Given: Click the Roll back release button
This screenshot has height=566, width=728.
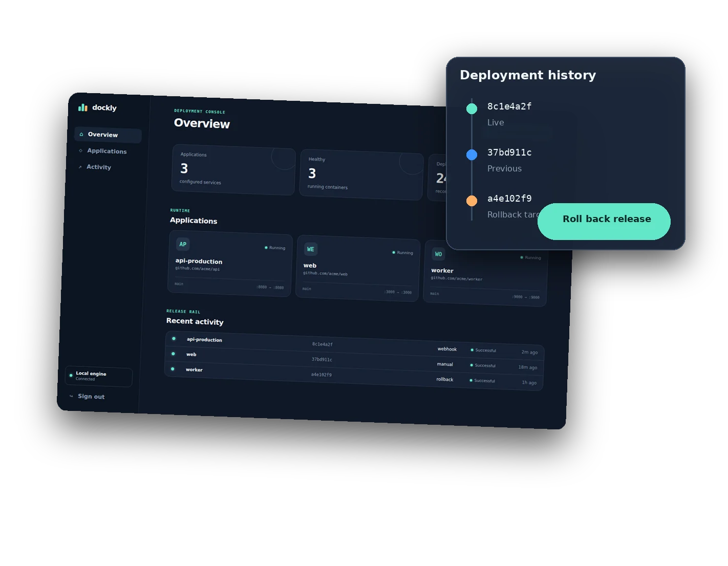Looking at the screenshot, I should [604, 222].
